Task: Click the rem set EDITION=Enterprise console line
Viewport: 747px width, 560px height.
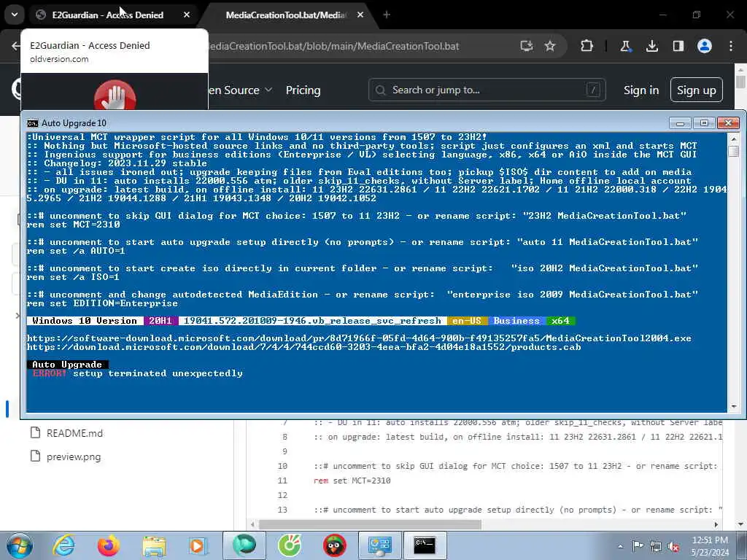Action: pyautogui.click(x=102, y=303)
